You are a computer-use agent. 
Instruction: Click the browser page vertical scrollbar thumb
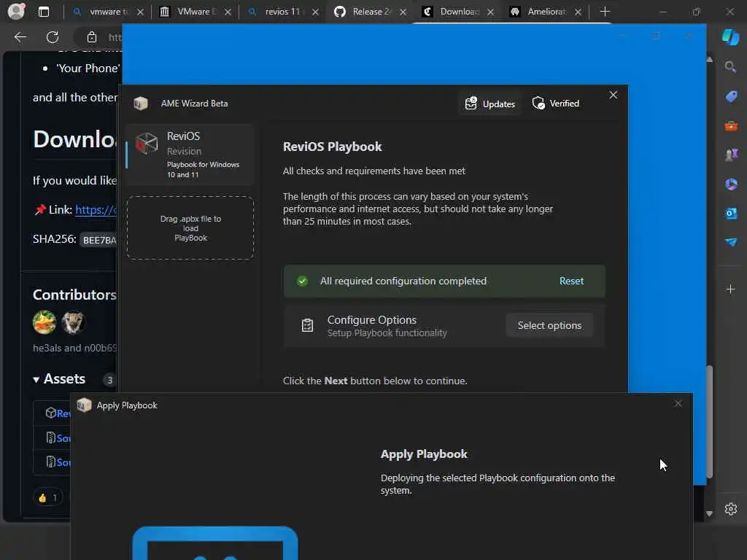tap(709, 421)
